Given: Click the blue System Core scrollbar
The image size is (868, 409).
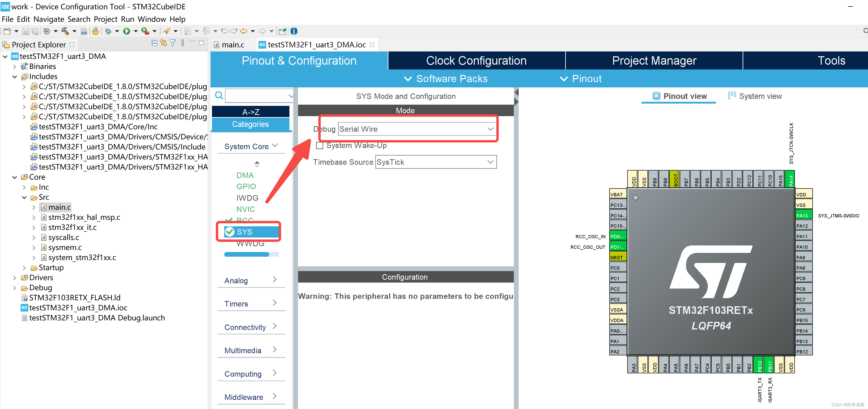Looking at the screenshot, I should [247, 255].
